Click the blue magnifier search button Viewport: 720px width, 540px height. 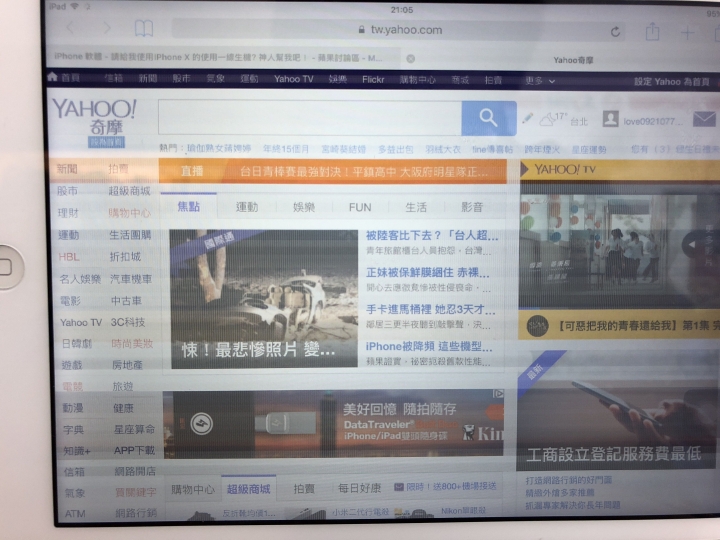tap(489, 118)
